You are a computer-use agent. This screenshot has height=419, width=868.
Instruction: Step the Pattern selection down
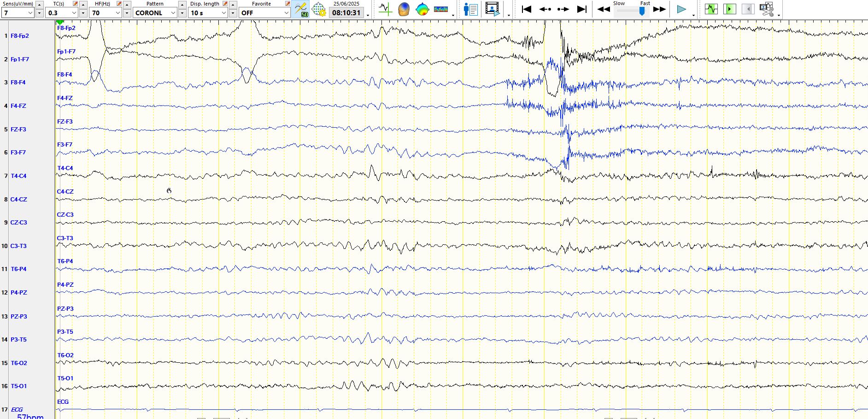[182, 13]
